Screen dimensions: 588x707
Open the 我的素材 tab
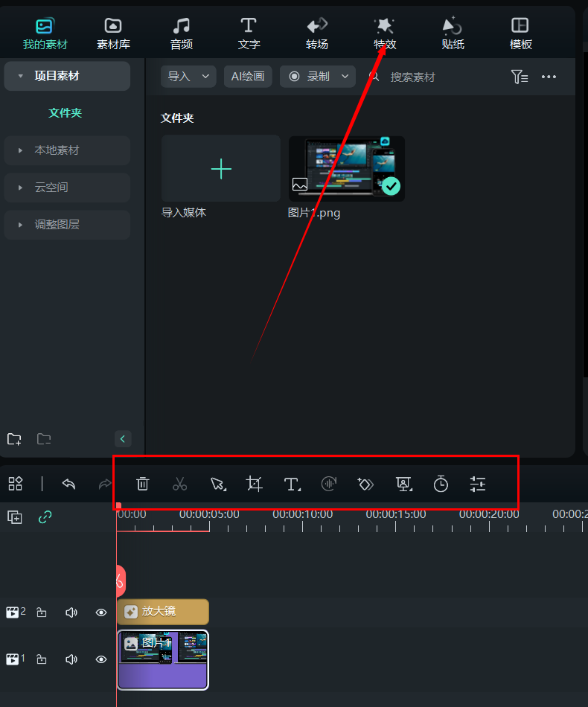[45, 33]
